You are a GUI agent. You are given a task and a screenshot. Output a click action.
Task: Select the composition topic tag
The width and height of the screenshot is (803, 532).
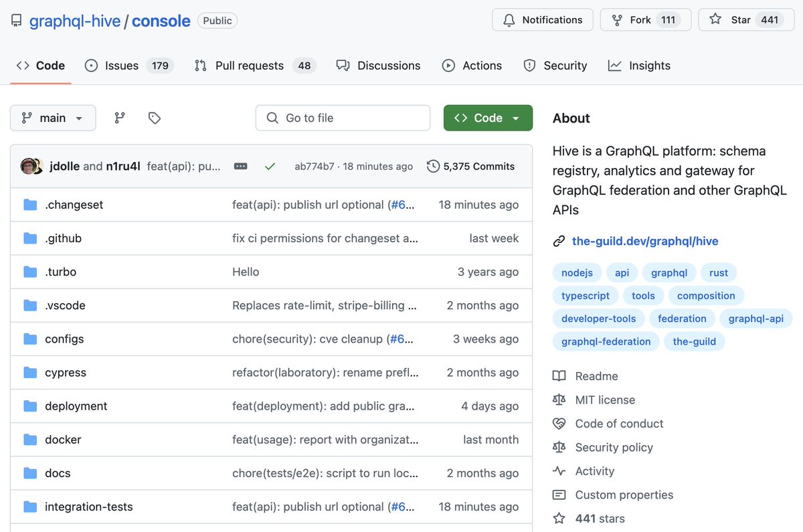pos(706,296)
